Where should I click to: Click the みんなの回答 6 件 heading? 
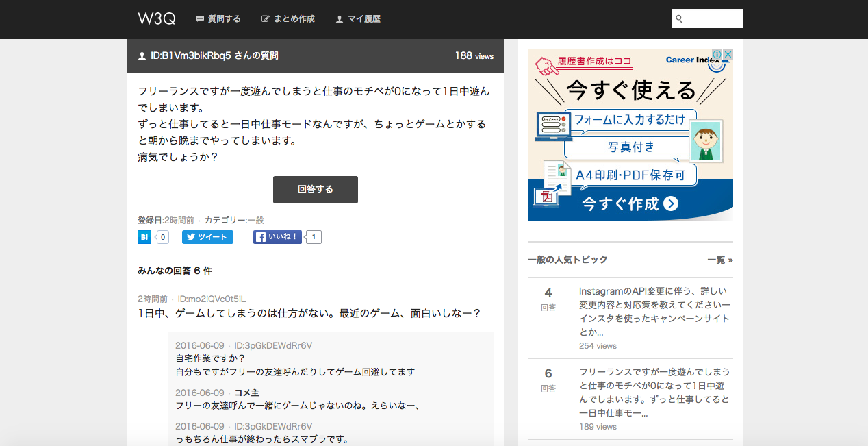pyautogui.click(x=175, y=271)
